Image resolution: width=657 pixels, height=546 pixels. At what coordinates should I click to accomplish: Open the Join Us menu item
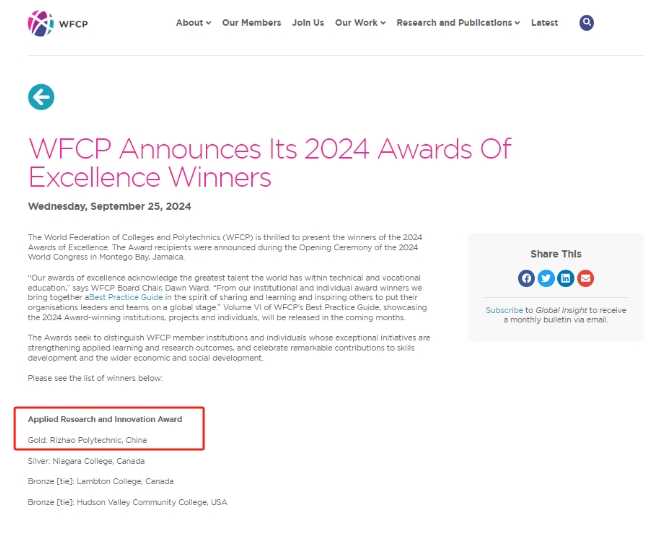click(x=308, y=23)
